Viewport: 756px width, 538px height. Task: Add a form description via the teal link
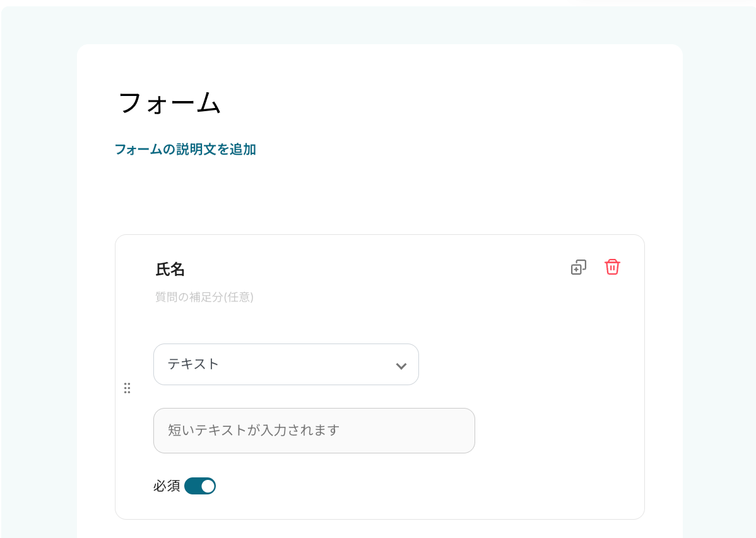[x=185, y=150]
